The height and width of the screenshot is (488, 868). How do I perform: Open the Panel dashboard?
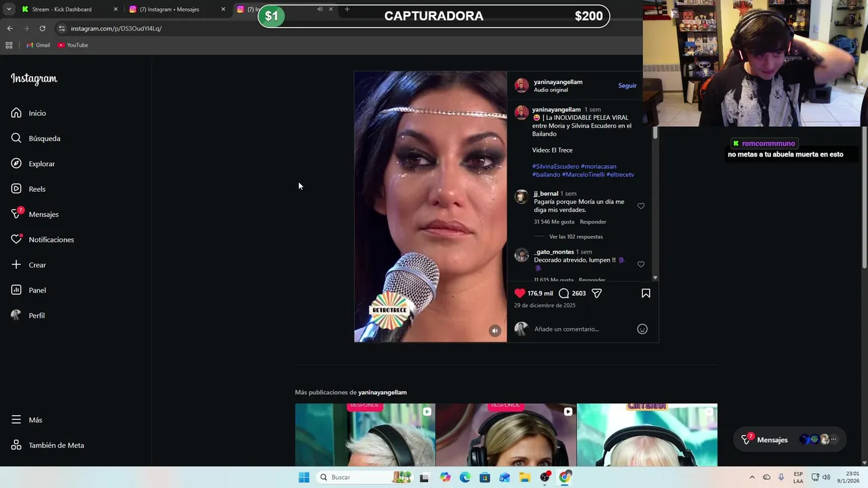click(28, 290)
